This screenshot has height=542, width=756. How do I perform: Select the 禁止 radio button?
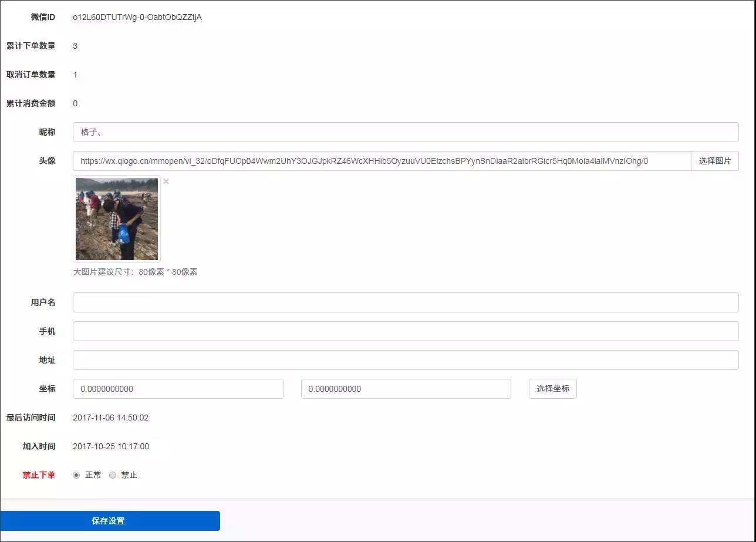(x=113, y=475)
